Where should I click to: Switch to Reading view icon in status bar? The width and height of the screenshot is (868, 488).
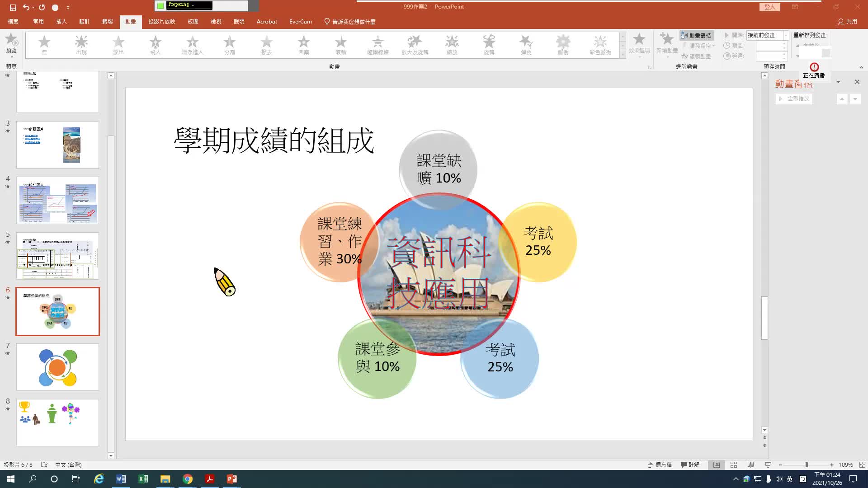[750, 465]
